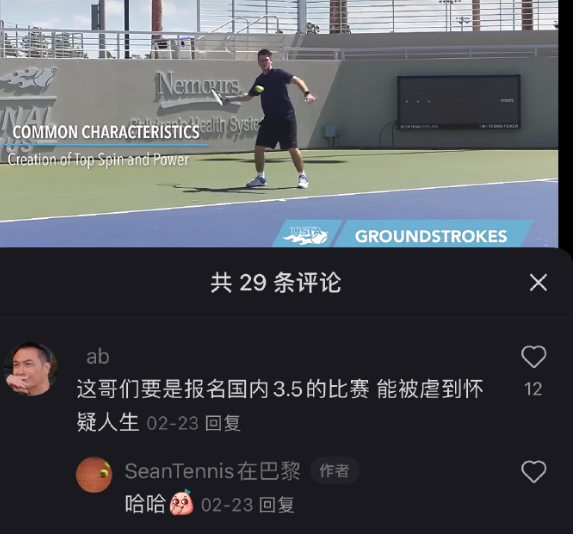Tap the SeanTennis在巴黎 username
The height and width of the screenshot is (534, 576).
[212, 471]
